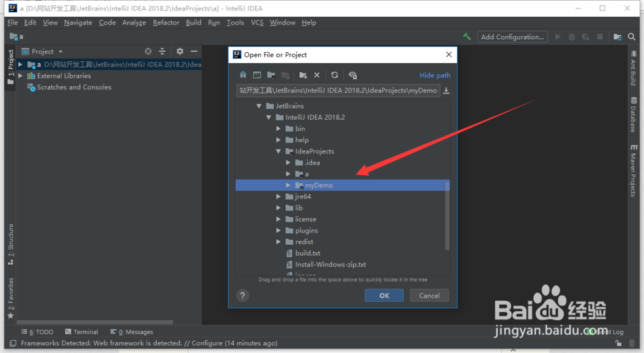Click Cancel in Open File dialog
The height and width of the screenshot is (353, 644).
[429, 296]
